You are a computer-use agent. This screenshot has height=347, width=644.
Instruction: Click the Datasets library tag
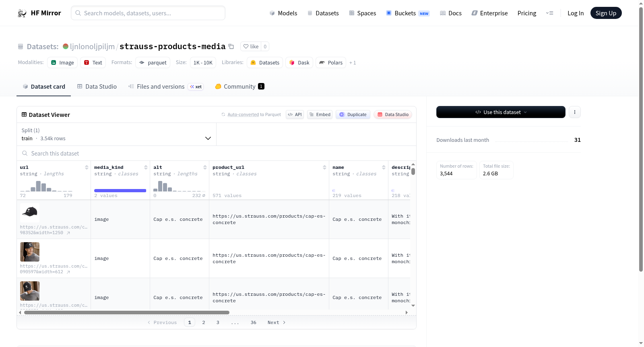point(265,62)
